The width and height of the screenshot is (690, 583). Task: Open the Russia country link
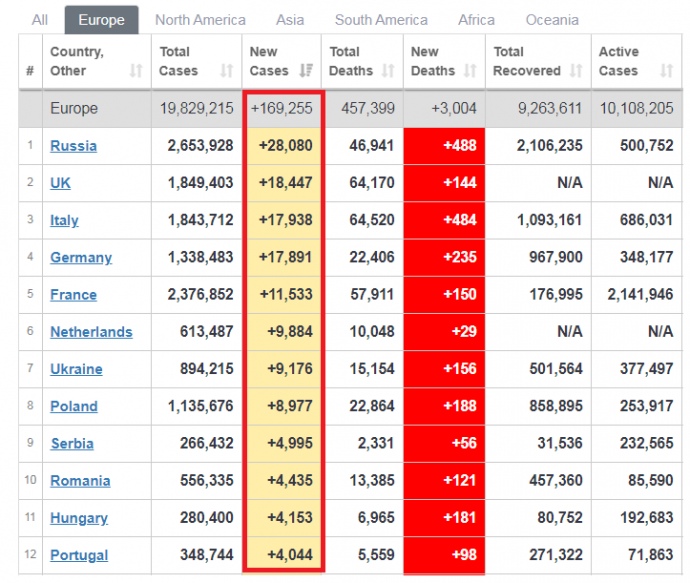[x=73, y=146]
